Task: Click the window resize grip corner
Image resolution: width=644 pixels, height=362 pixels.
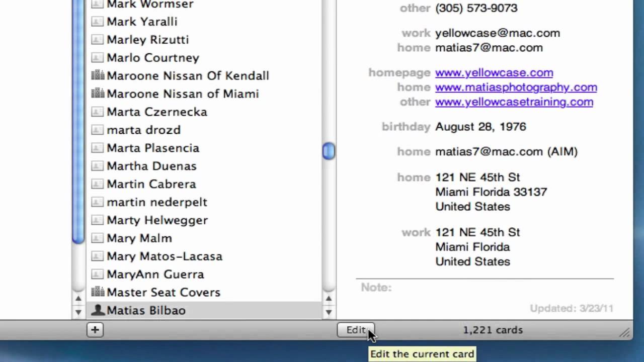Action: tap(625, 332)
